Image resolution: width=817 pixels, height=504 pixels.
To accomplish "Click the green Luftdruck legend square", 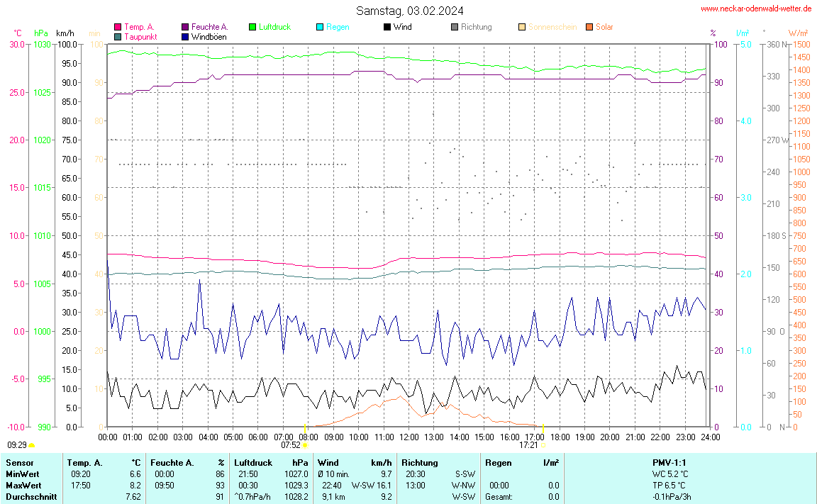I will point(252,27).
